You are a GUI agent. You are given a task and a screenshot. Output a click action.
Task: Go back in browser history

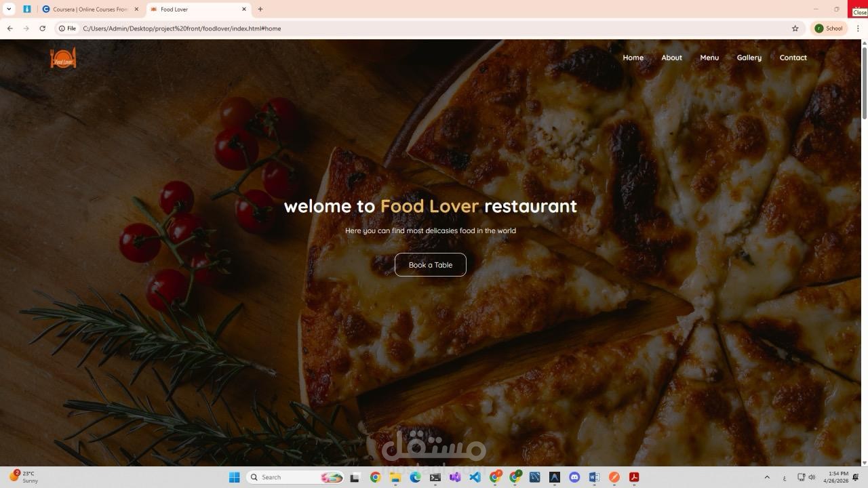coord(9,28)
